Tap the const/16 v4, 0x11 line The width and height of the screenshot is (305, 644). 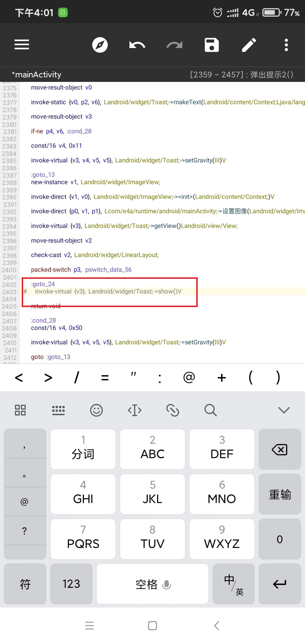(x=56, y=145)
